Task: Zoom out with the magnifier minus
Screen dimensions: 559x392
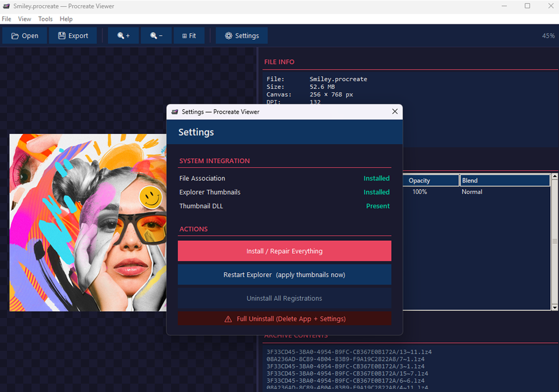Action: pyautogui.click(x=157, y=36)
